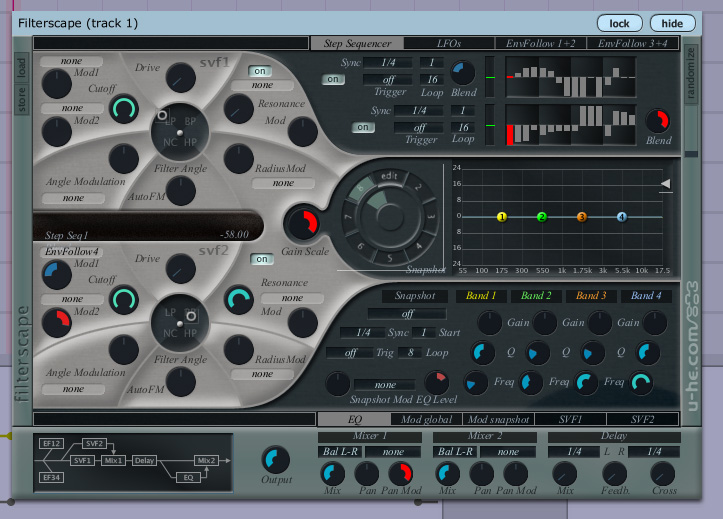Turn the Delay Cross knob

click(663, 474)
